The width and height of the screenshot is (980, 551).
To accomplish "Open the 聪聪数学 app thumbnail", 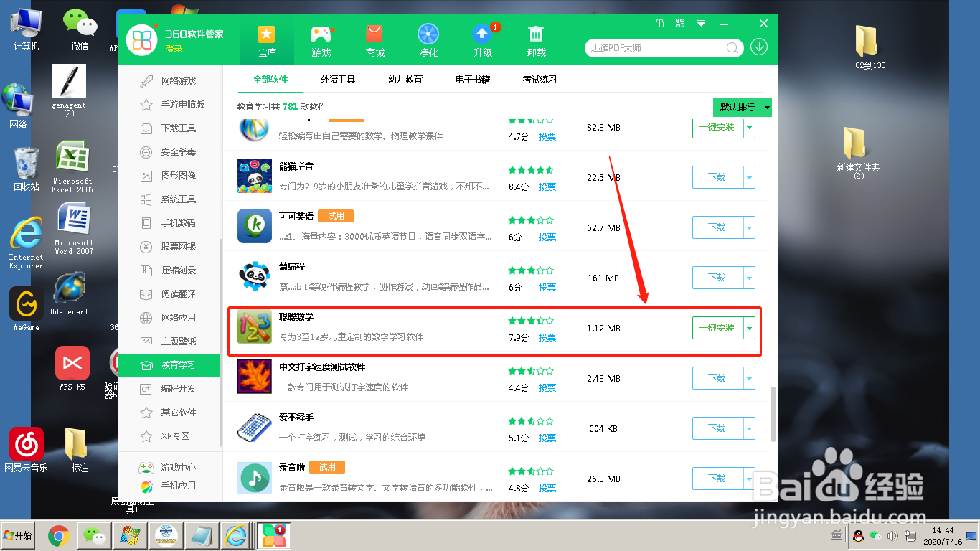I will click(255, 326).
